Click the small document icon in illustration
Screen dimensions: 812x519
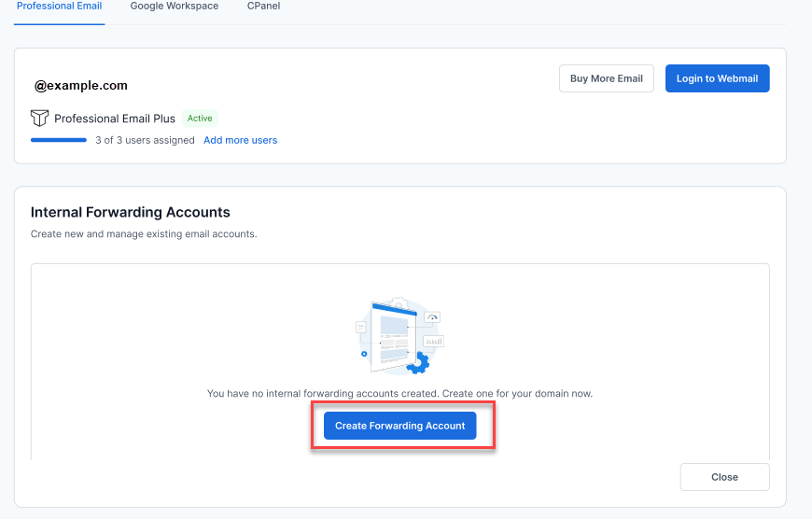click(x=361, y=328)
